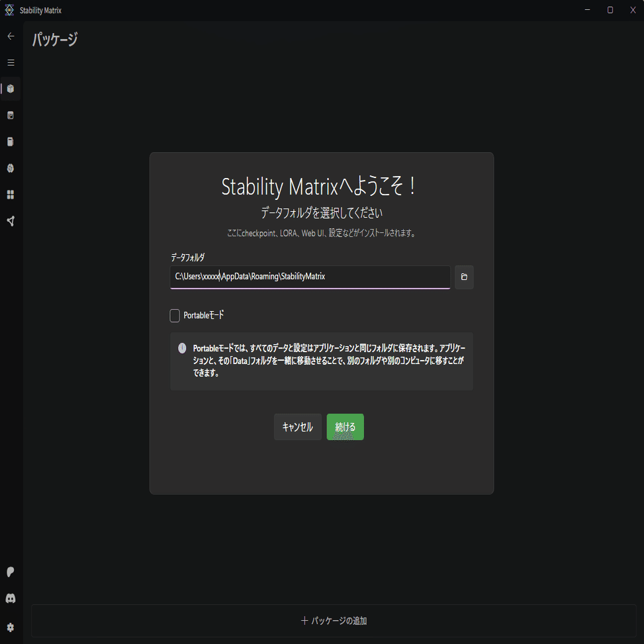Click the Portableモード explanation paragraph
644x644 pixels.
[328, 361]
